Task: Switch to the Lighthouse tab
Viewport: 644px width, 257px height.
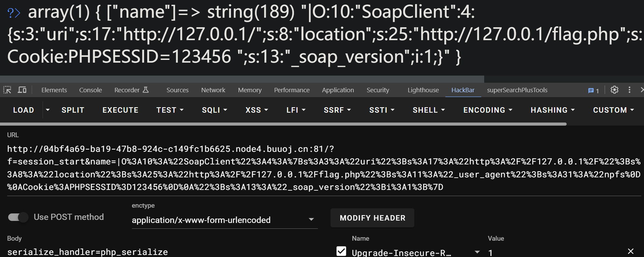Action: 423,90
